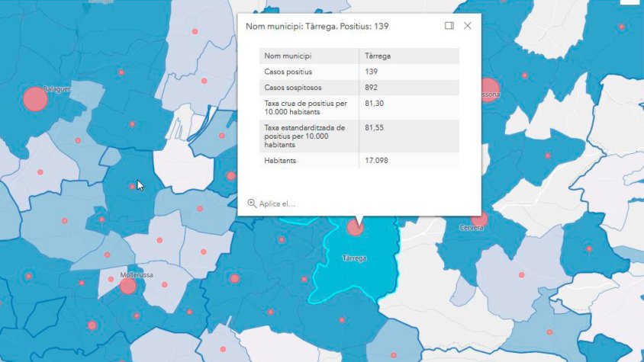Screen dimensions: 644x362
Task: Click the value 81,30 in table
Action: coord(374,104)
